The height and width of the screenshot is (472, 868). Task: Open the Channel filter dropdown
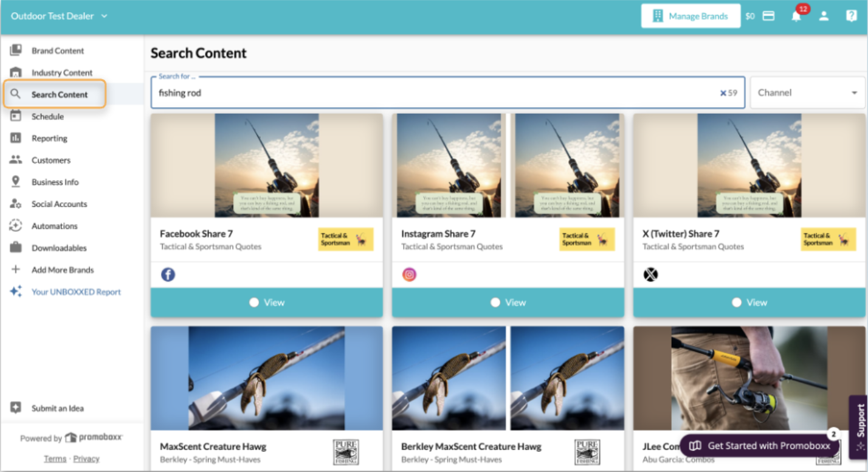(x=807, y=92)
